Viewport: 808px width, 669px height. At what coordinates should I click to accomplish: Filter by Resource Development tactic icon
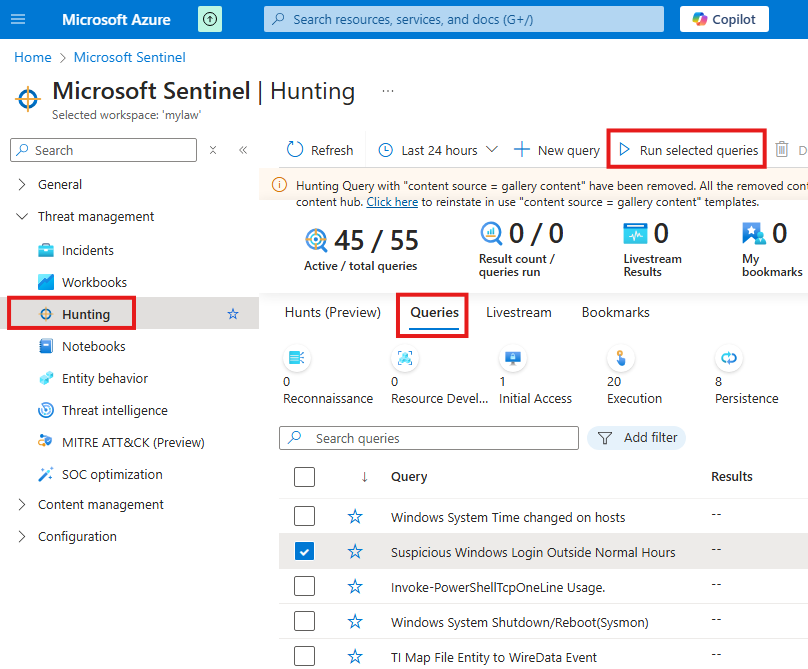pos(405,358)
